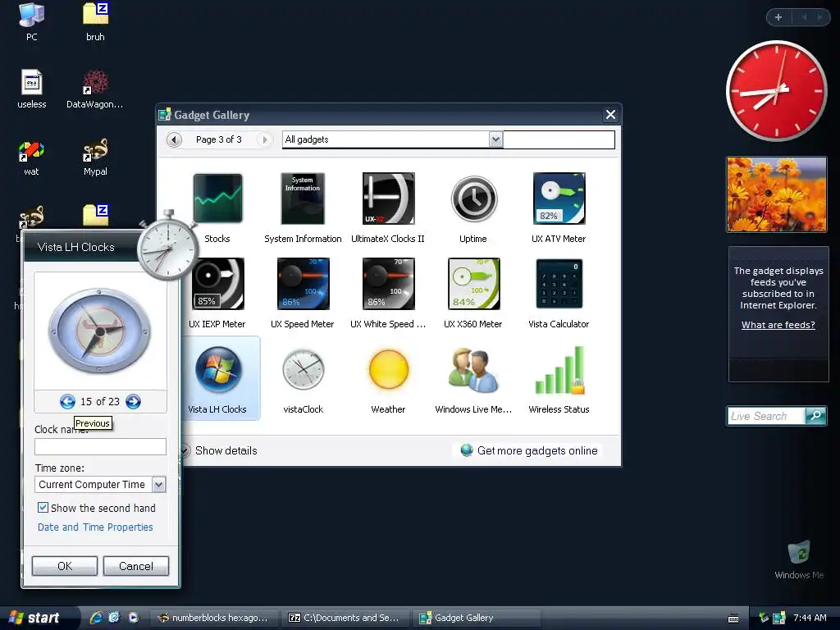
Task: Click the red analog clock gadget
Action: point(776,91)
